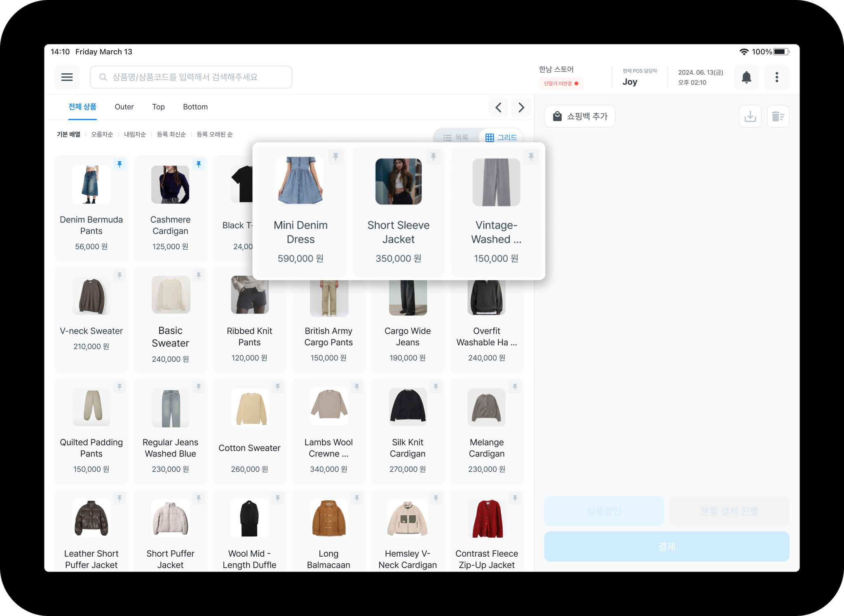Switch to 목록 list view

456,138
